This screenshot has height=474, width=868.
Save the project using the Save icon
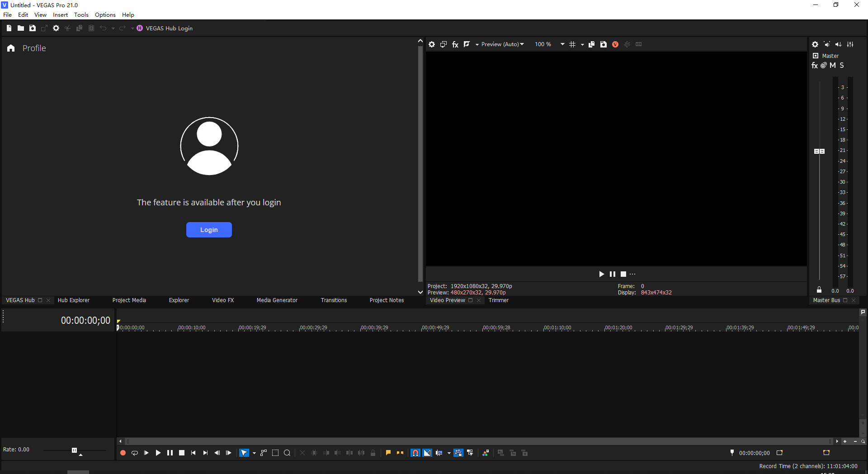33,28
